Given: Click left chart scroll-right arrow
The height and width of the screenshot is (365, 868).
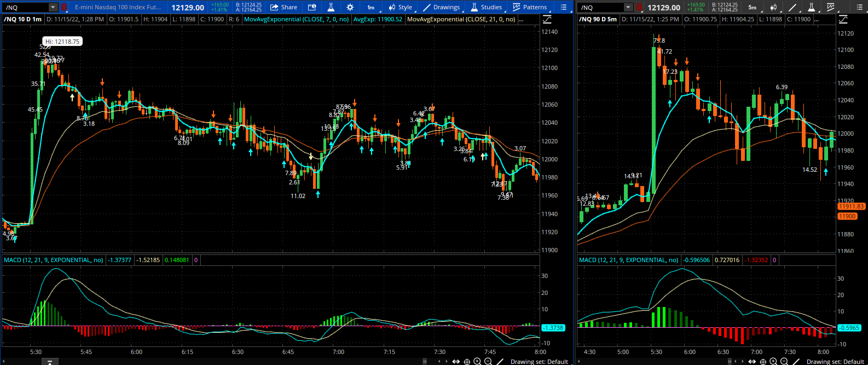Looking at the screenshot, I should click(447, 362).
